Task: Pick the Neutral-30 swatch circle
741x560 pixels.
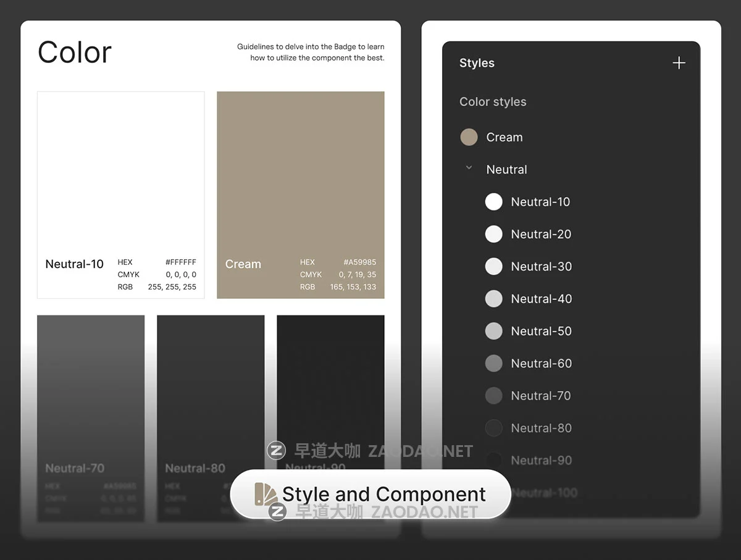Action: [x=494, y=266]
